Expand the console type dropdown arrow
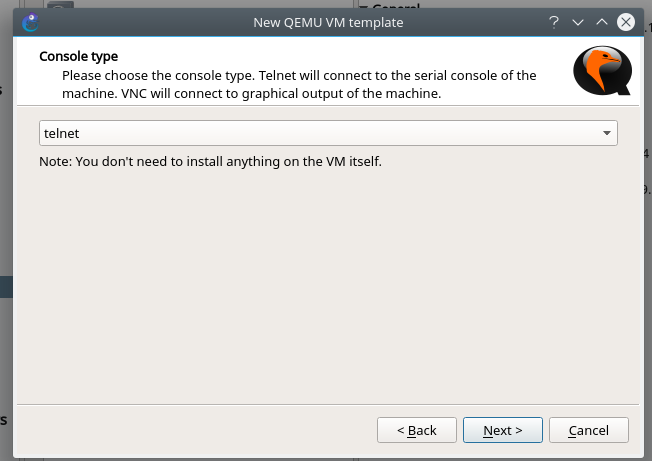This screenshot has width=652, height=461. coord(607,133)
